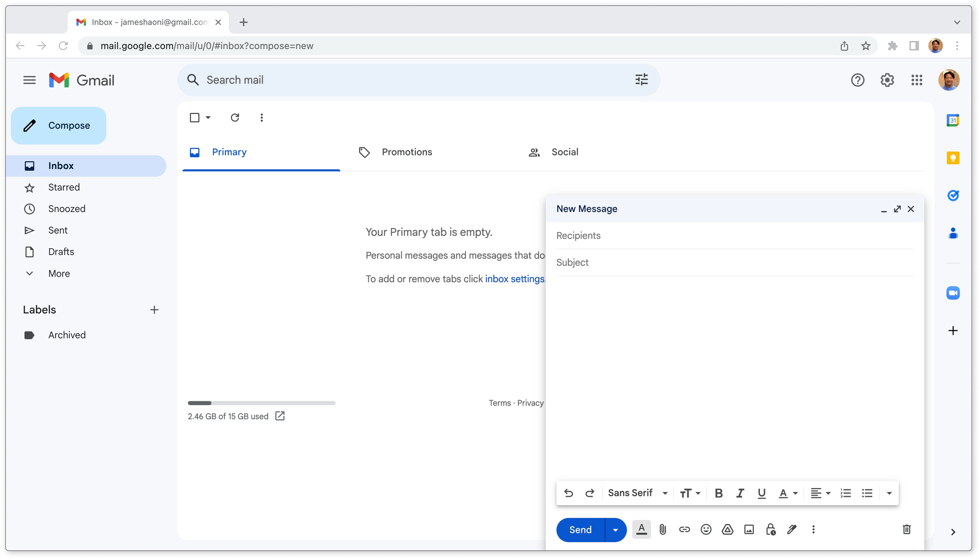Toggle italic formatting in compose toolbar
980x559 pixels.
click(740, 493)
